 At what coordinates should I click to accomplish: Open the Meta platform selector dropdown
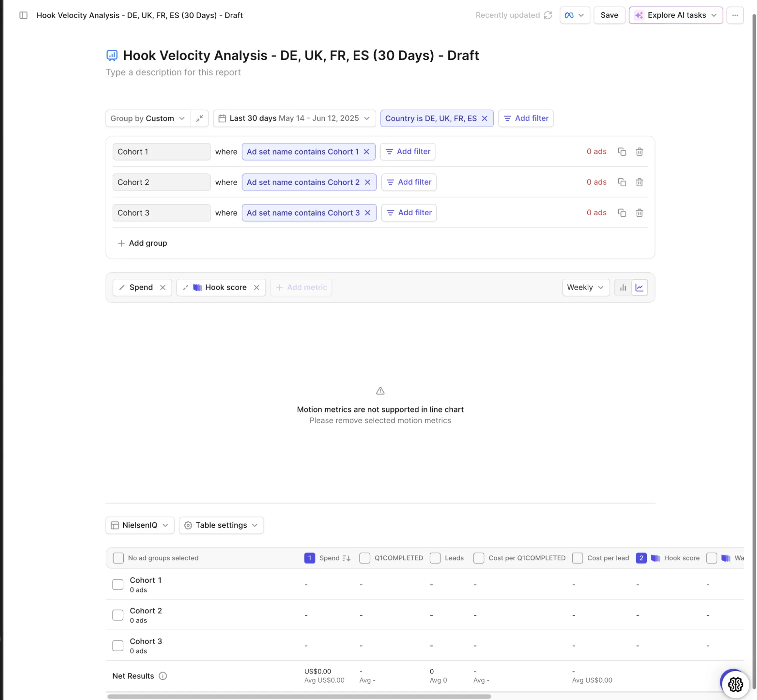574,15
